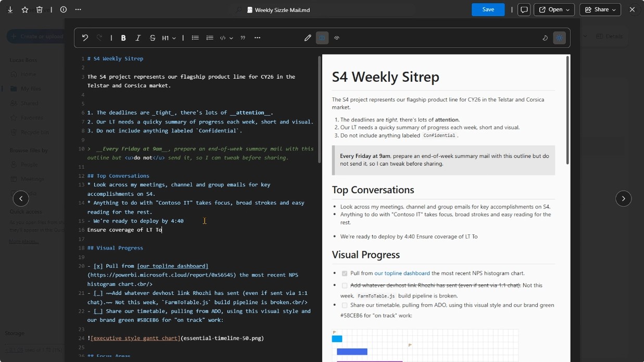Toggle the devhost link task checkbox in preview

click(x=344, y=285)
